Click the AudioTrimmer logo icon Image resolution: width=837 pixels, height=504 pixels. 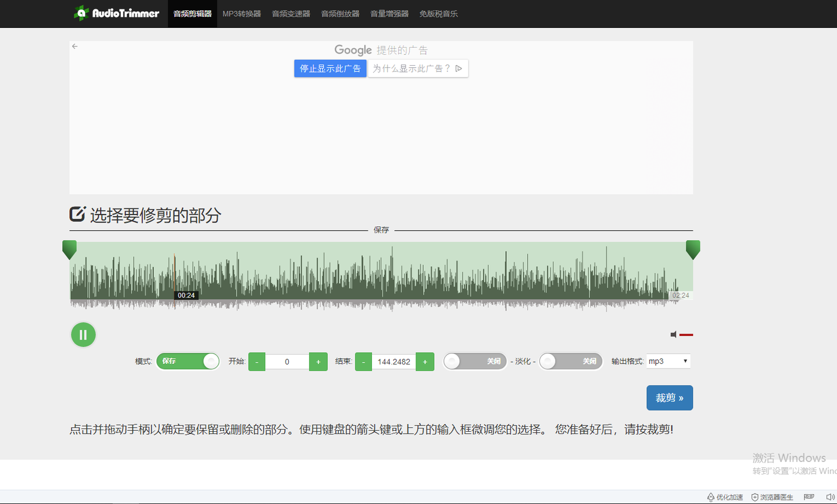[80, 13]
